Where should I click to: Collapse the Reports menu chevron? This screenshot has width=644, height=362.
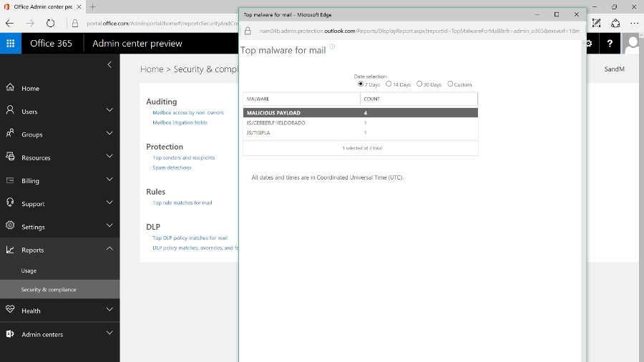pyautogui.click(x=109, y=248)
